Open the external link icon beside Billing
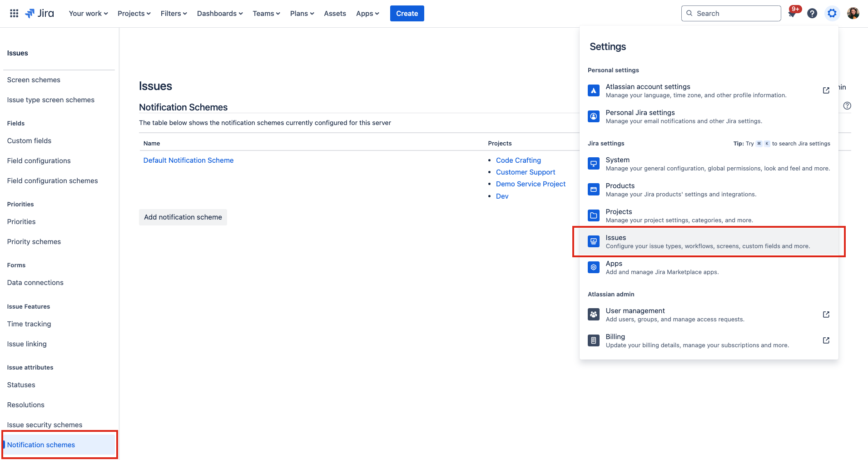 (x=826, y=340)
